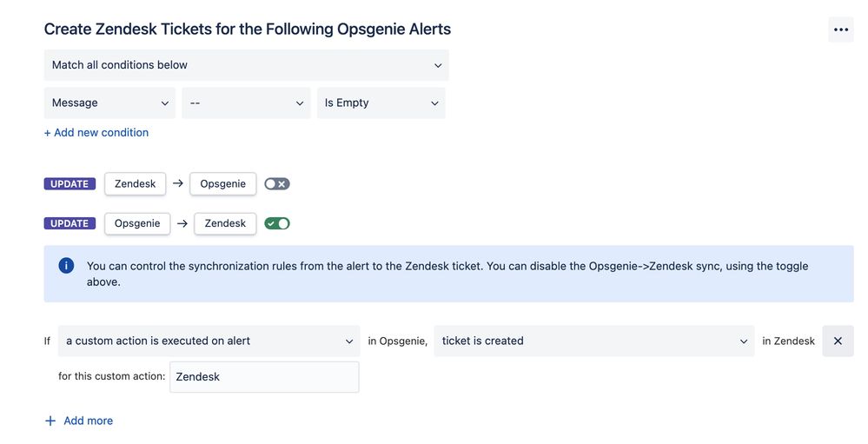868x444 pixels.
Task: Enable the Zendesk to Opsgenie update toggle
Action: coord(277,184)
